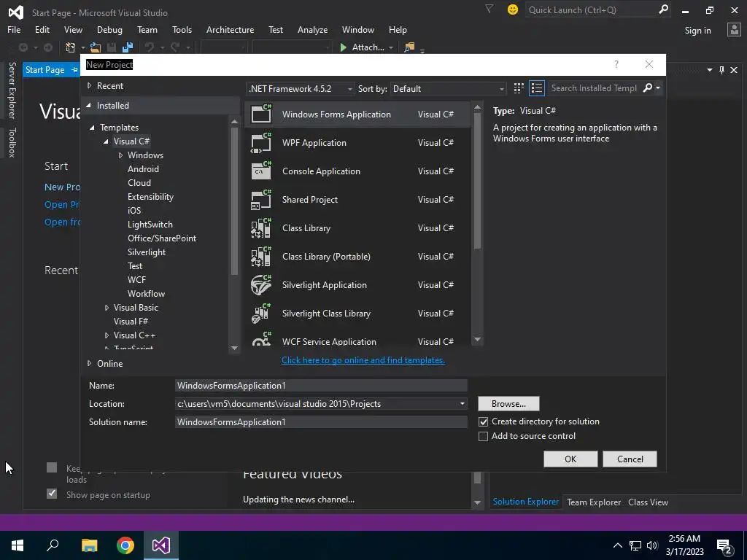This screenshot has width=747, height=560.
Task: Click the go online and find templates link
Action: point(363,360)
